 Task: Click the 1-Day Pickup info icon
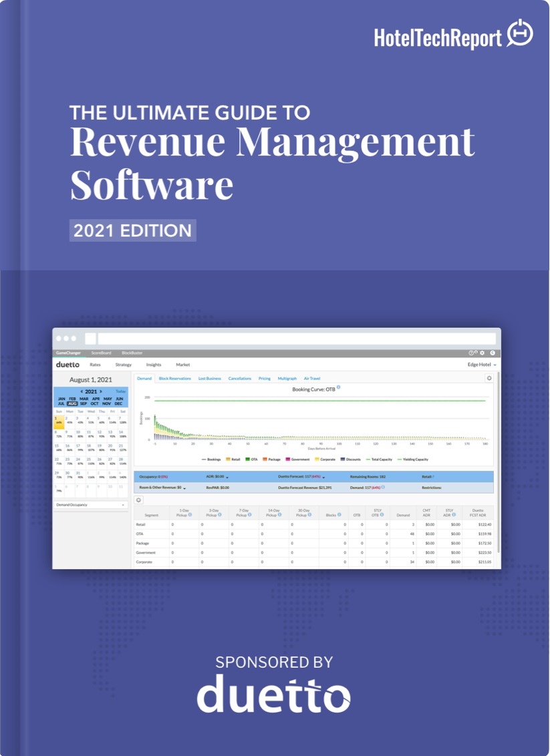tap(190, 514)
